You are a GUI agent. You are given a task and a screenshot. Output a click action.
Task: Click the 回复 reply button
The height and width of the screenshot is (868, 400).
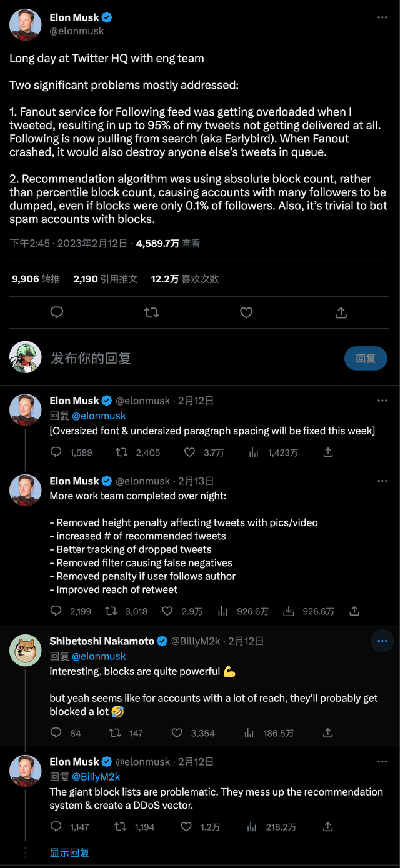366,359
